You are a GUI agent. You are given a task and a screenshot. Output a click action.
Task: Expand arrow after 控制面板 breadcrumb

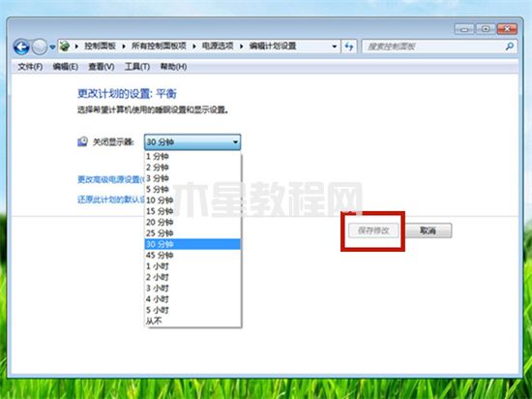(x=124, y=46)
